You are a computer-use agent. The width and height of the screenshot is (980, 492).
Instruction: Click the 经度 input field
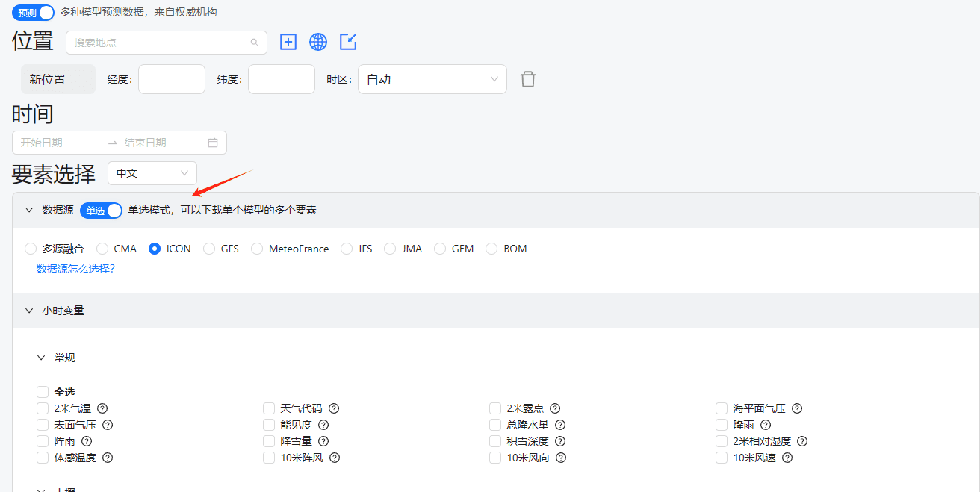coord(171,79)
